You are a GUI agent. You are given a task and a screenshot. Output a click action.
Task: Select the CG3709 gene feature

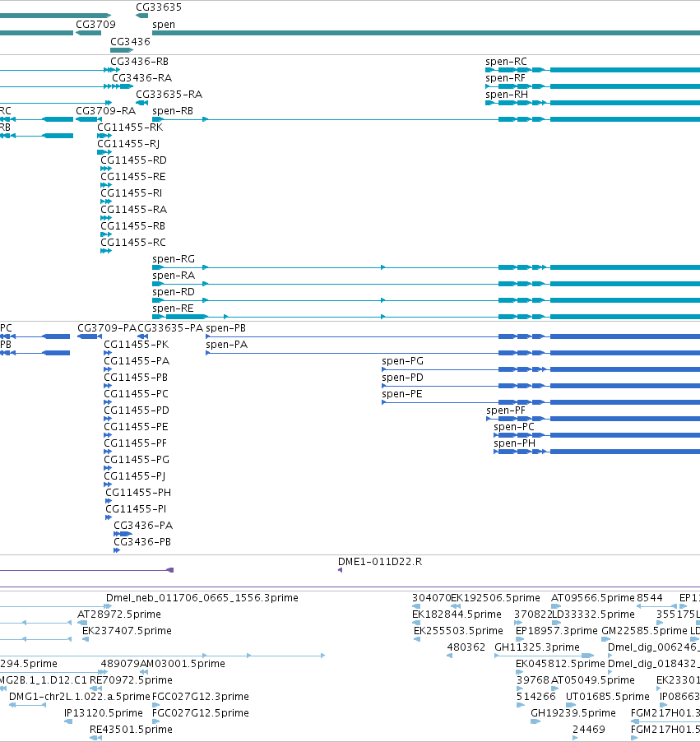coord(89,33)
